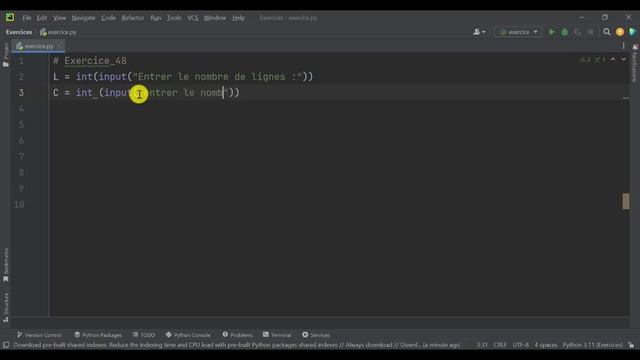
Task: Close the exercice.py editor tab
Action: [x=59, y=46]
